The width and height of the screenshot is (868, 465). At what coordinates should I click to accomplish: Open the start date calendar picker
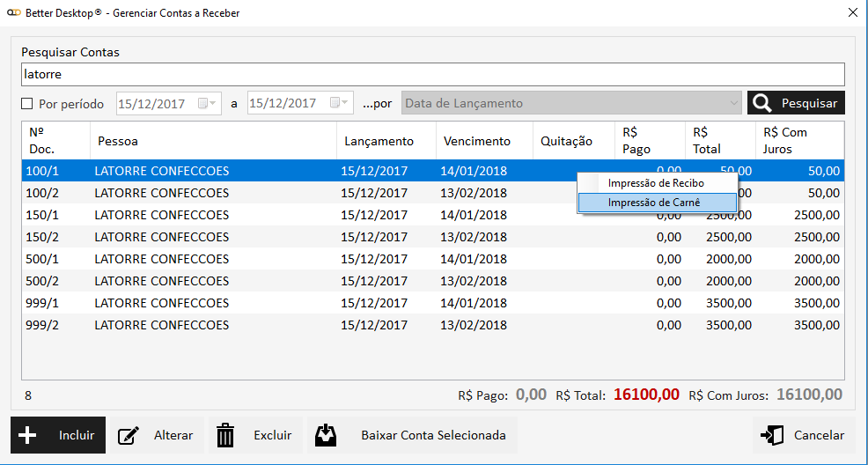[x=207, y=103]
